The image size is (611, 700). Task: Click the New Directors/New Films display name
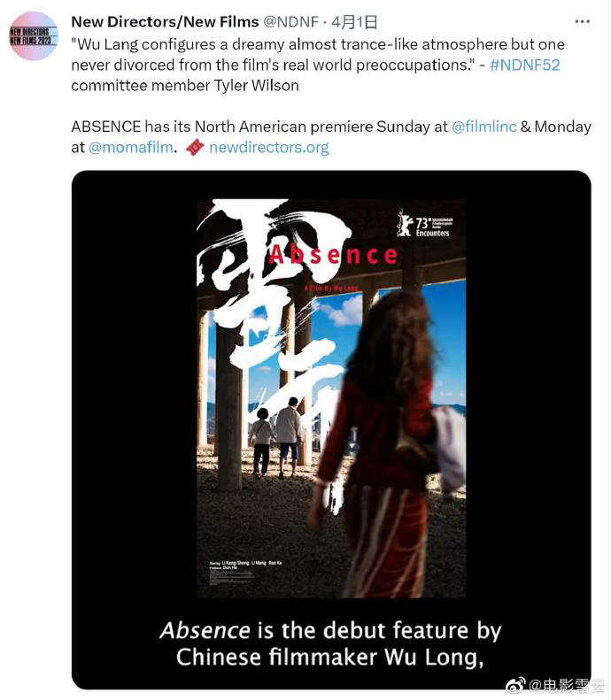pos(165,22)
